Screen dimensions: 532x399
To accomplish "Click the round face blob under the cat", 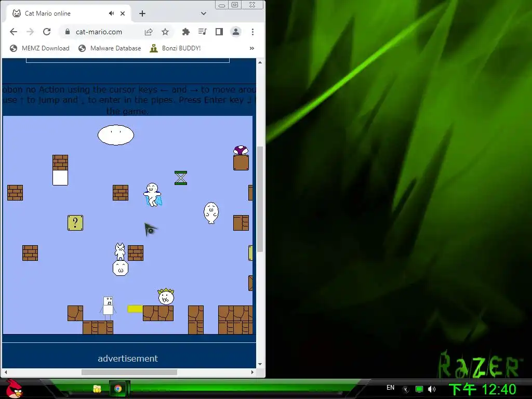I will (x=121, y=268).
